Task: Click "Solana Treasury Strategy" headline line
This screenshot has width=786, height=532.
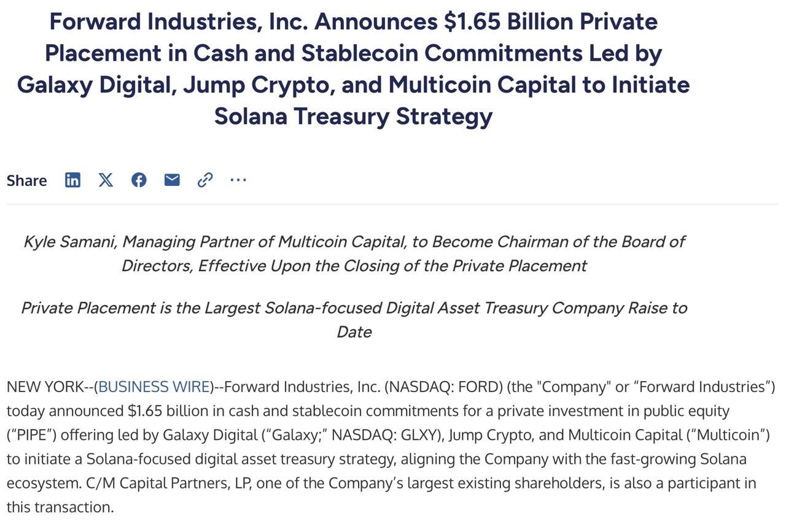Action: [x=353, y=116]
